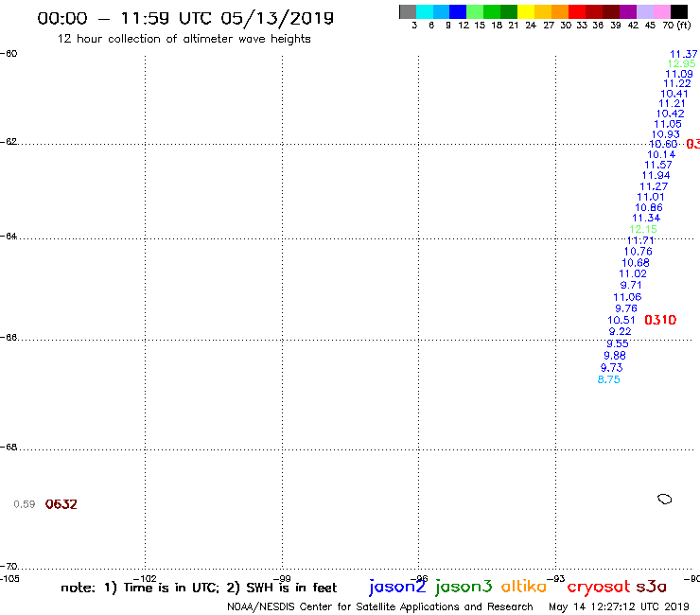Viewport: 700px width, 615px height.
Task: Click the orange 'altika' satellite label
Action: click(x=524, y=587)
